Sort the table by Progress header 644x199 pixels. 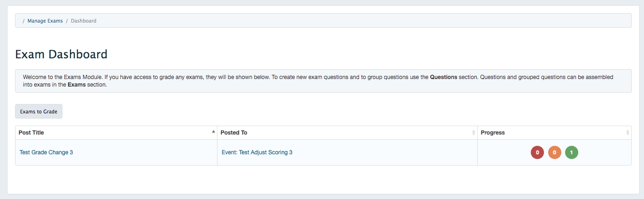click(493, 133)
